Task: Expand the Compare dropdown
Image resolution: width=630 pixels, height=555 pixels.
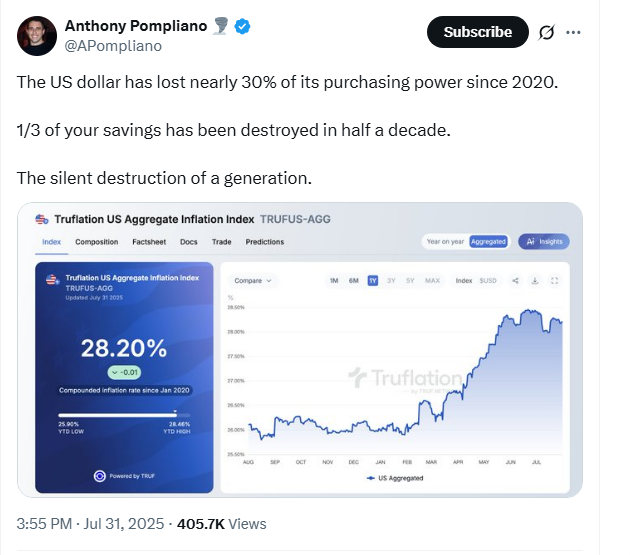Action: 253,281
